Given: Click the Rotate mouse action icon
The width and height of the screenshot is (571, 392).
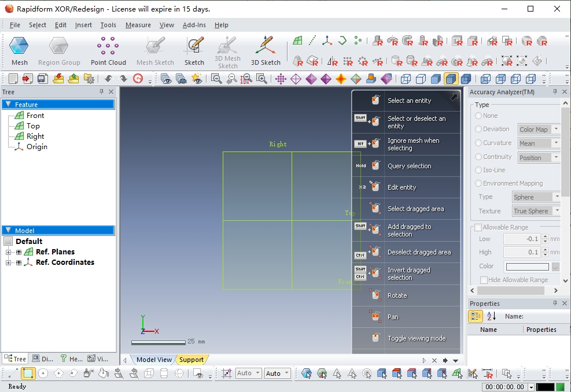Looking at the screenshot, I should [376, 295].
